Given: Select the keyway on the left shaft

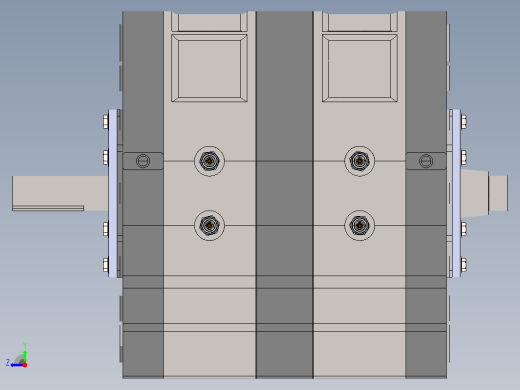Looking at the screenshot, I should [48, 208].
